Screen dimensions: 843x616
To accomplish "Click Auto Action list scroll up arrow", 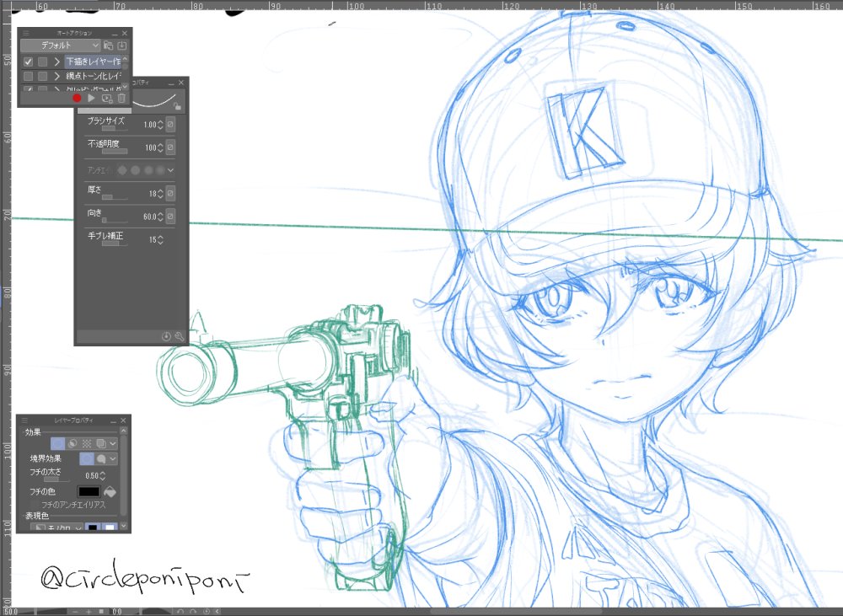I will [126, 59].
